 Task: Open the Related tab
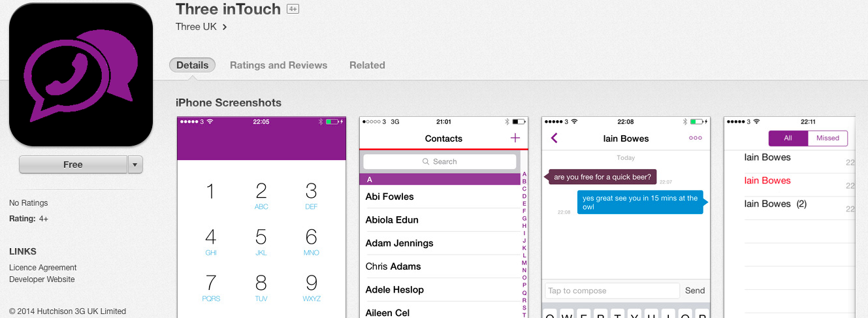point(367,65)
